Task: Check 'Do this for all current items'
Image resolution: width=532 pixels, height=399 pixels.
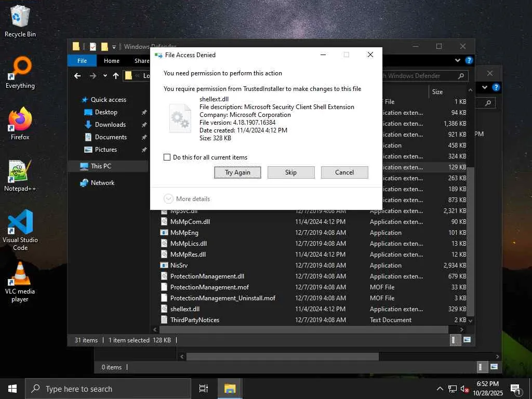Action: (x=167, y=157)
